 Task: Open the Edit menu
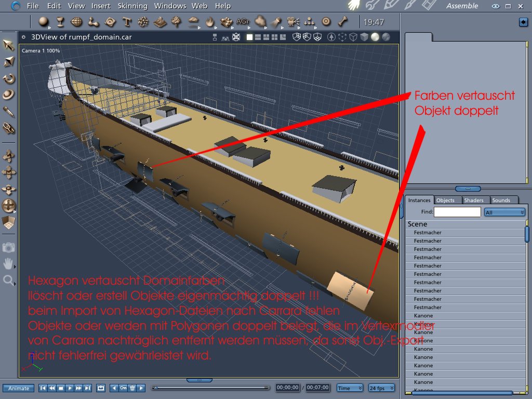(x=54, y=6)
